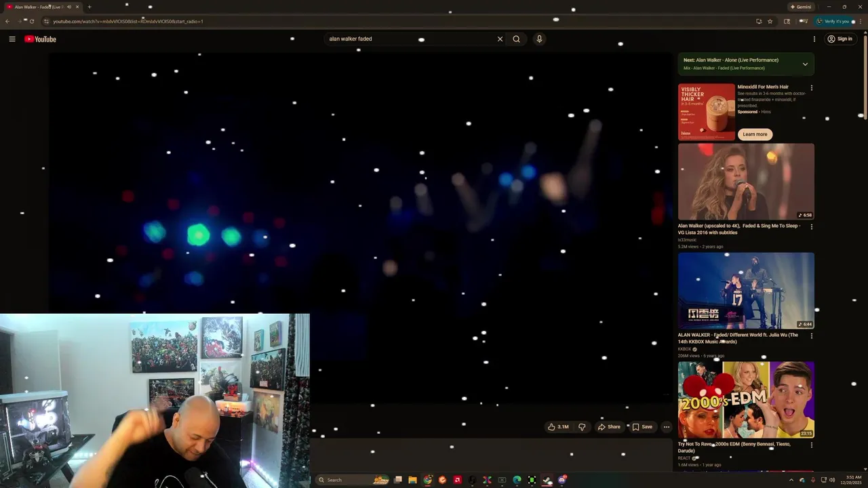Open options menu for the Minoxidil ad
The height and width of the screenshot is (488, 868).
coord(811,88)
